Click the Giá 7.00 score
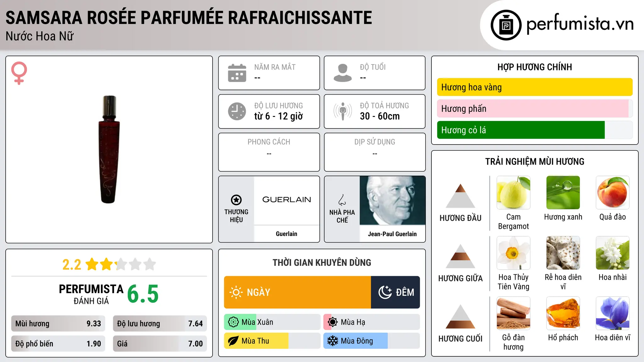 [160, 344]
